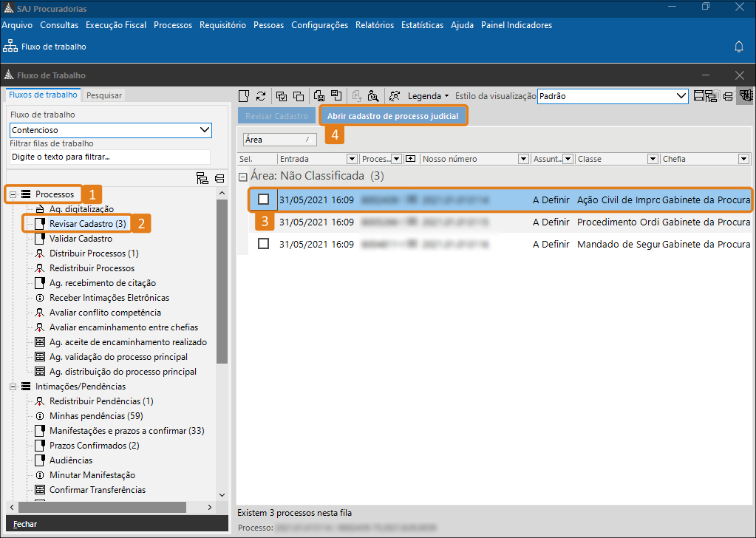Screen dimensions: 756x538
Task: Click Abrir cadastro de processo judicial button
Action: (393, 116)
